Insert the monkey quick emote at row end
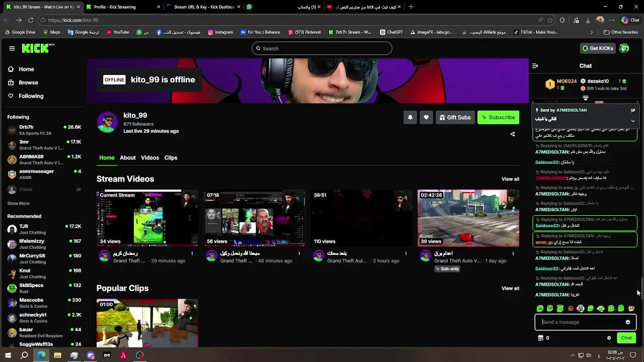The width and height of the screenshot is (644, 362). click(631, 308)
